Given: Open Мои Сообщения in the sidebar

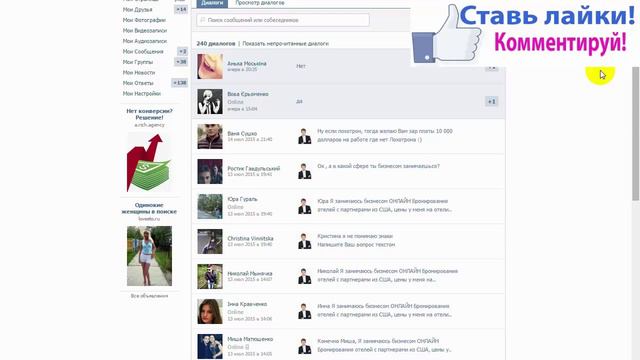Looking at the screenshot, I should tap(143, 52).
